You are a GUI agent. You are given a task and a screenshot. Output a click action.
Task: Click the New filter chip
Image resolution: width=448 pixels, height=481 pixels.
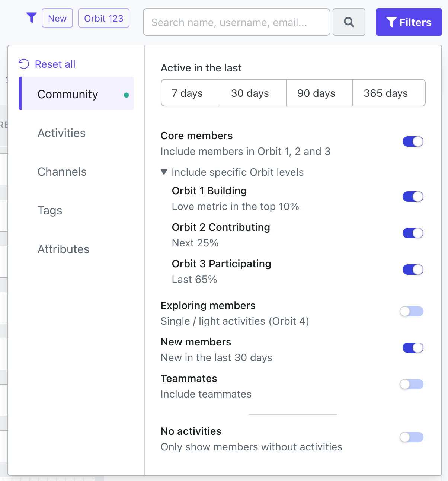pyautogui.click(x=57, y=18)
